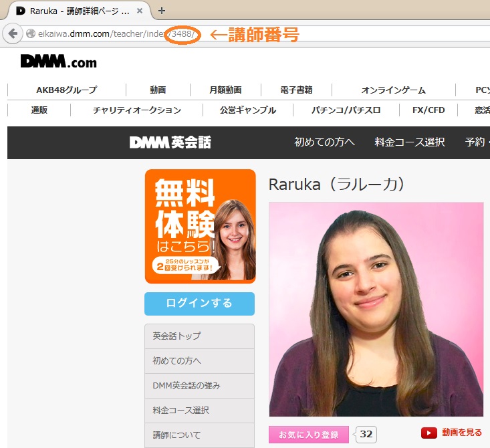Open the パチンコ/パチスロ menu item
Viewport: 490px width, 448px height.
click(x=346, y=110)
